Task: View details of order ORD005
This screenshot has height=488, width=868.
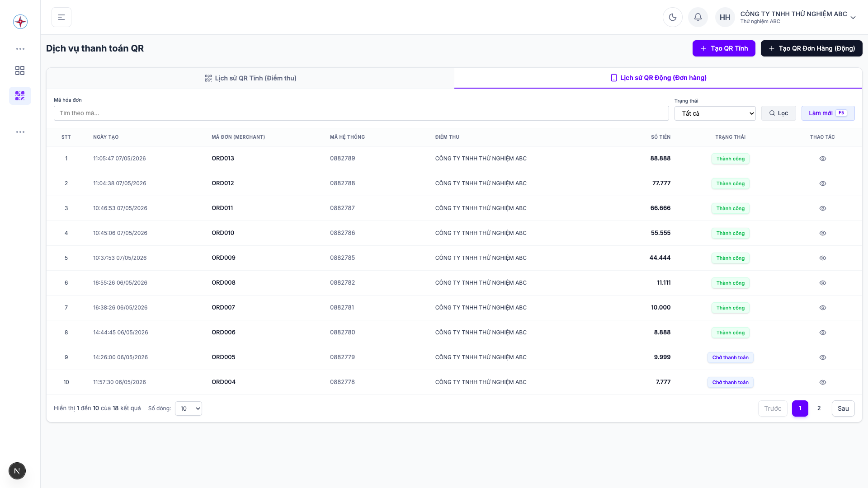Action: (x=822, y=357)
